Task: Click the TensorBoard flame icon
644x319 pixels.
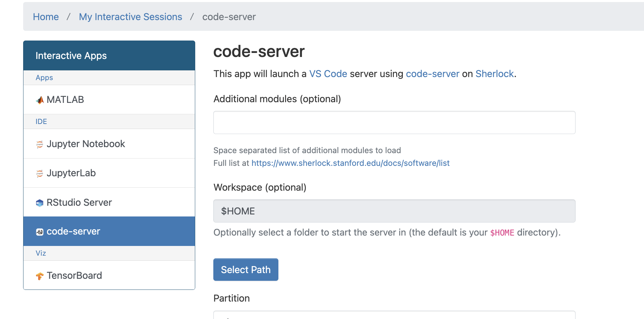Action: 40,276
